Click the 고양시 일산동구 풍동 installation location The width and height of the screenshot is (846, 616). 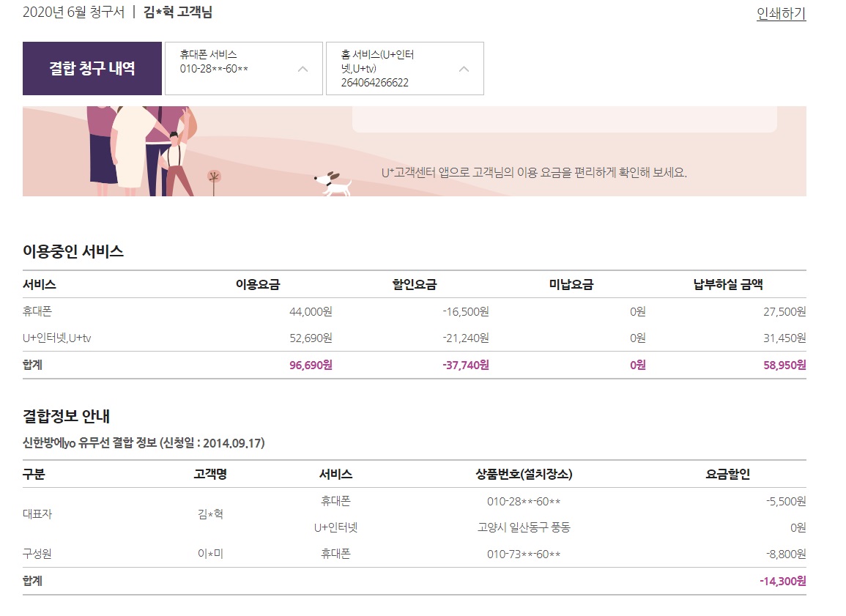(523, 527)
